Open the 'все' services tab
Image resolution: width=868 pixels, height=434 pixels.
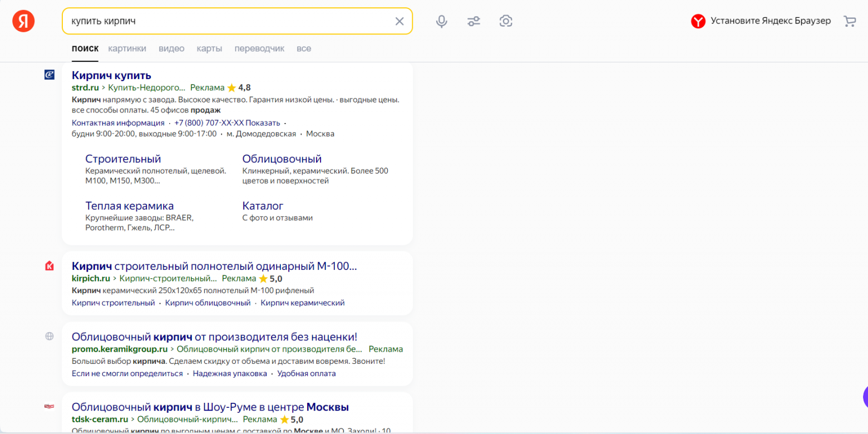tap(304, 48)
